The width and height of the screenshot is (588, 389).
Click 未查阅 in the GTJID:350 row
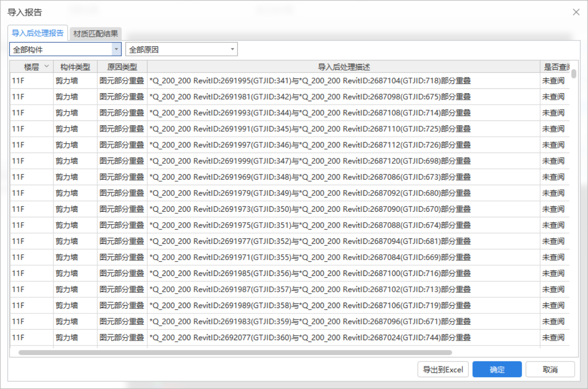tap(553, 209)
